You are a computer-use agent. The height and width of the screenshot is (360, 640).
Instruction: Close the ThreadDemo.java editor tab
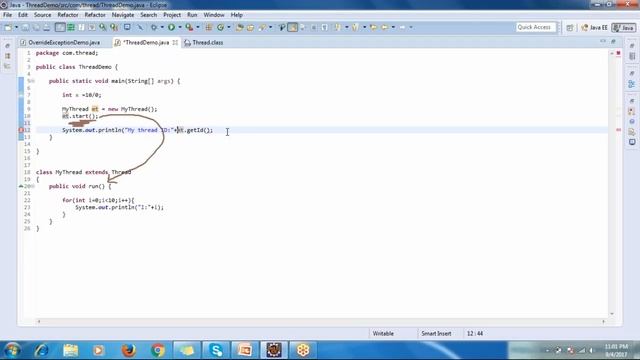click(x=175, y=42)
